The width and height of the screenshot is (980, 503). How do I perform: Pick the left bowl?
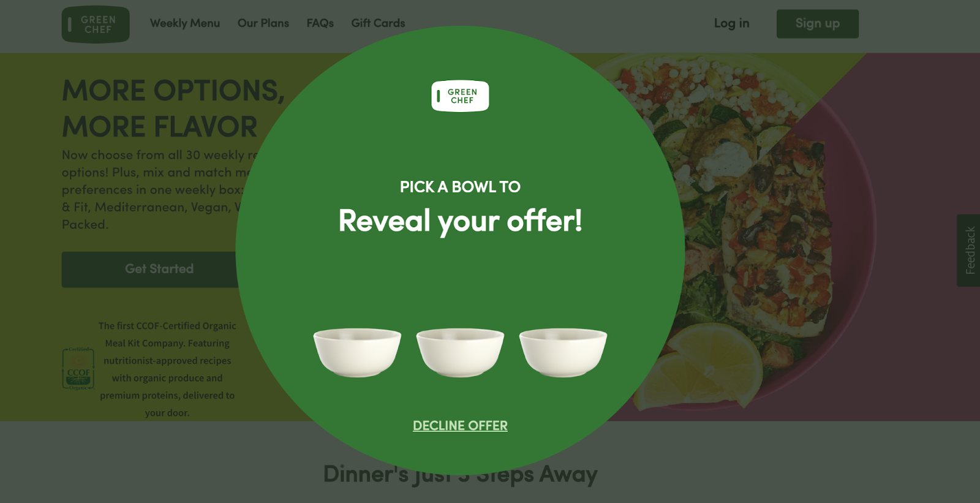(x=357, y=352)
